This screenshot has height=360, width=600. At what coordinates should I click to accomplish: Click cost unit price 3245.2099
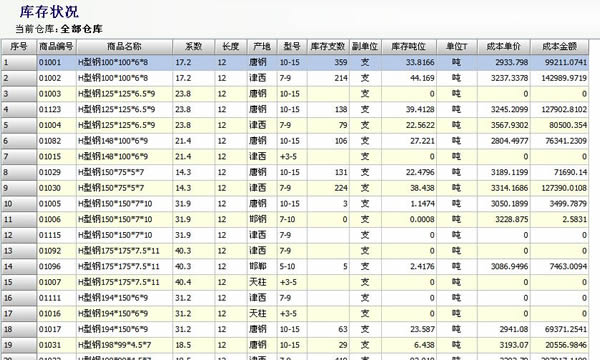pos(509,109)
